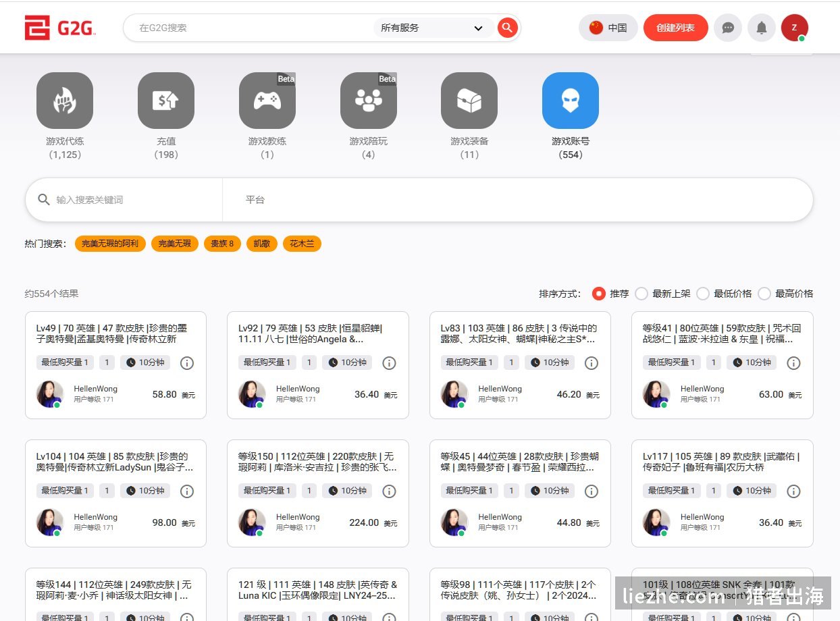Select the 最新上架 sort radio button
Viewport: 840px width, 621px height.
[x=641, y=294]
